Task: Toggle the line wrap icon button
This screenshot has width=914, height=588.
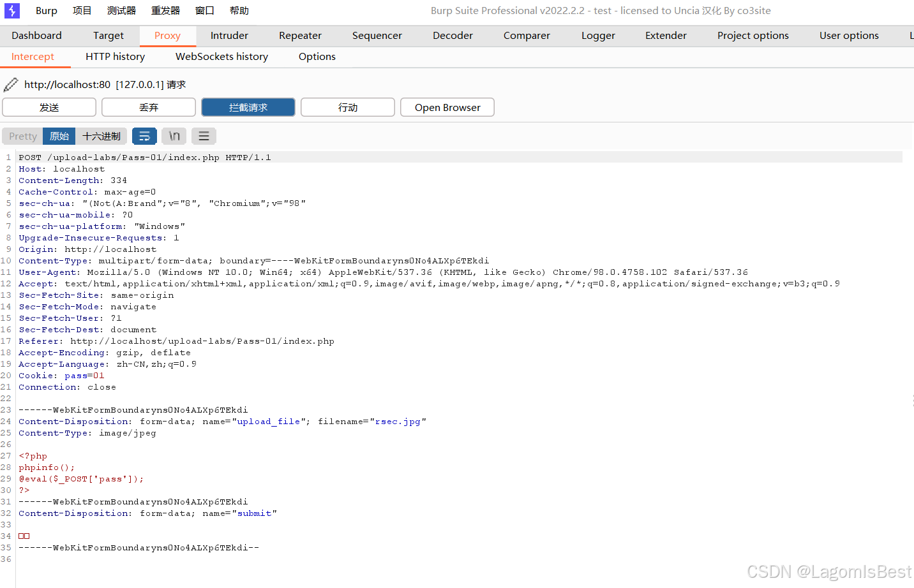Action: click(144, 136)
